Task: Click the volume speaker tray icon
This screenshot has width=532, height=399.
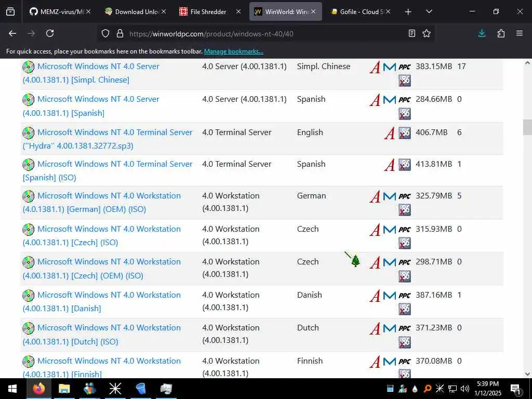Action: click(x=465, y=389)
